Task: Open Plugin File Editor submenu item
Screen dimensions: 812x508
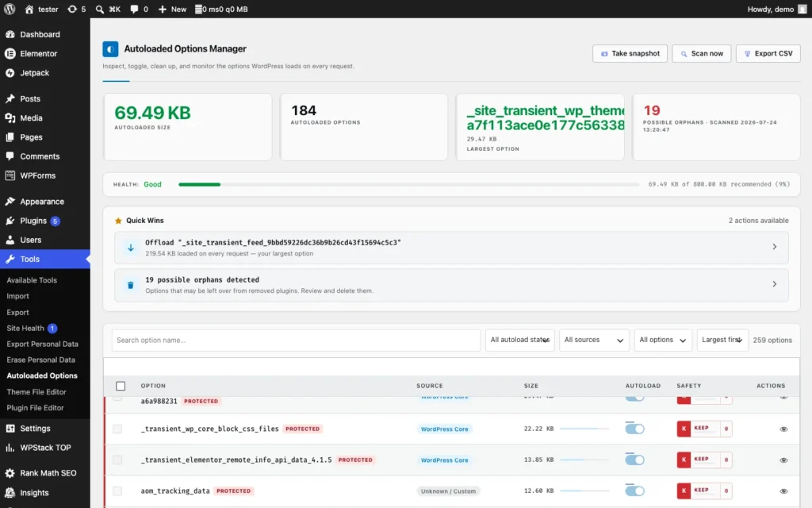Action: (x=35, y=407)
